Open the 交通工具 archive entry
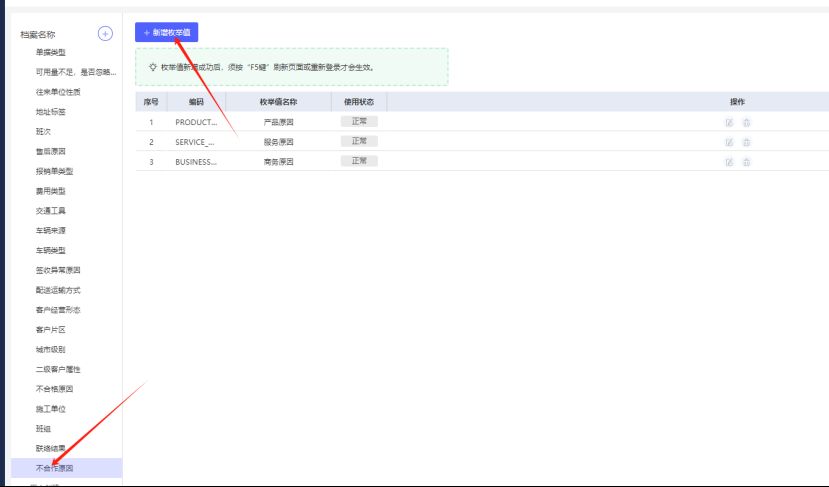Viewport: 829px width, 487px height. click(x=50, y=210)
